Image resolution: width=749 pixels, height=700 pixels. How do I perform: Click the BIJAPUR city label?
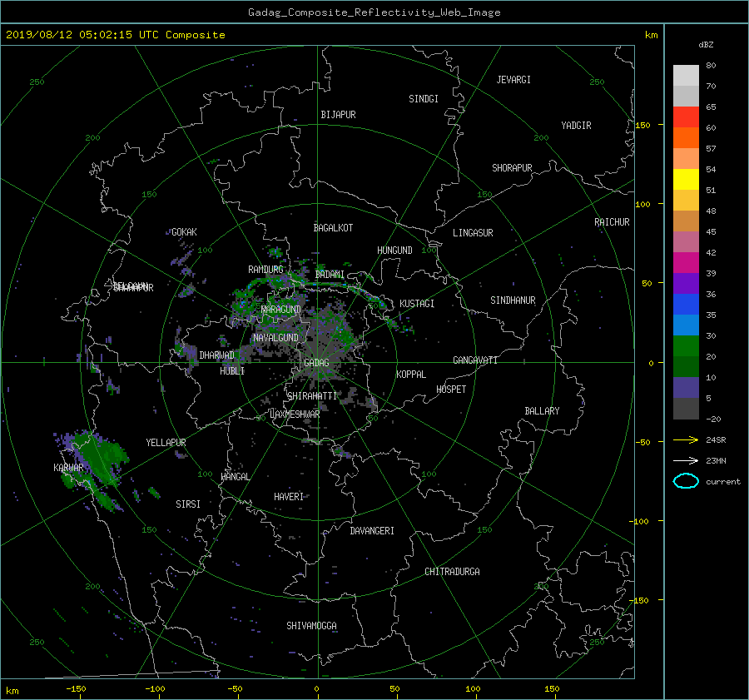[338, 115]
